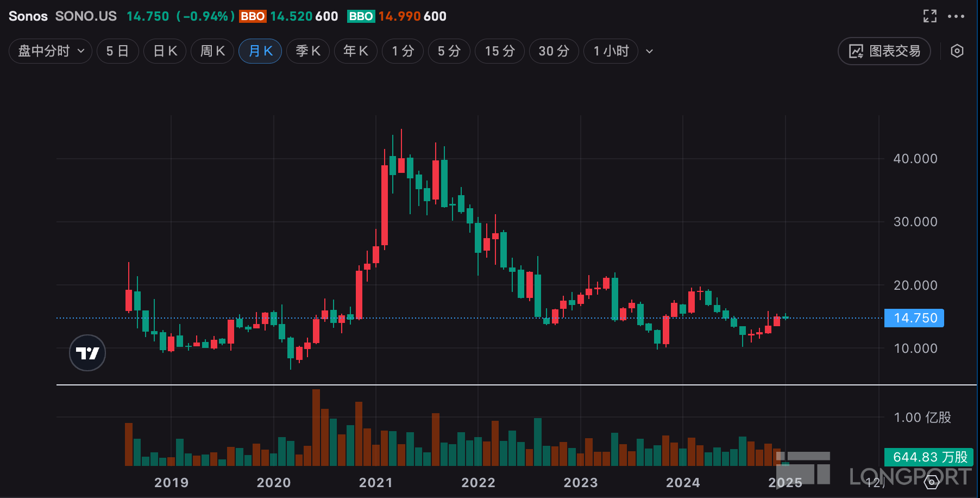This screenshot has height=498, width=980.
Task: Switch to 日K daily candlestick tab
Action: (165, 51)
